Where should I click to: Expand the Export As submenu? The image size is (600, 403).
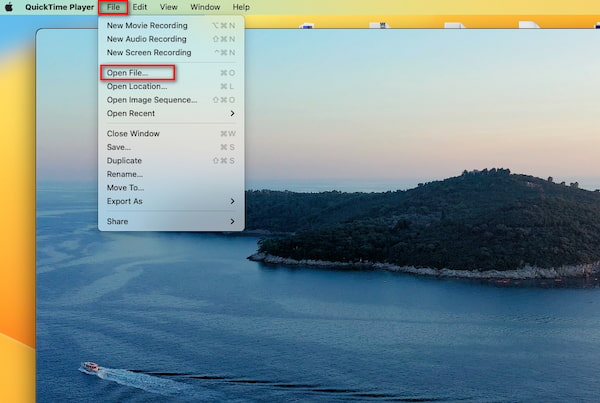(x=171, y=201)
